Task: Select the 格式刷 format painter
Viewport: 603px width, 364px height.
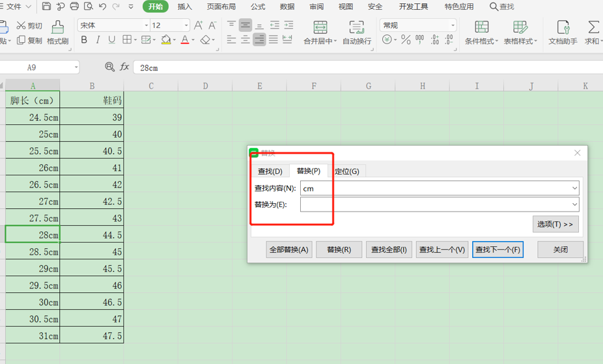Action: coord(58,33)
